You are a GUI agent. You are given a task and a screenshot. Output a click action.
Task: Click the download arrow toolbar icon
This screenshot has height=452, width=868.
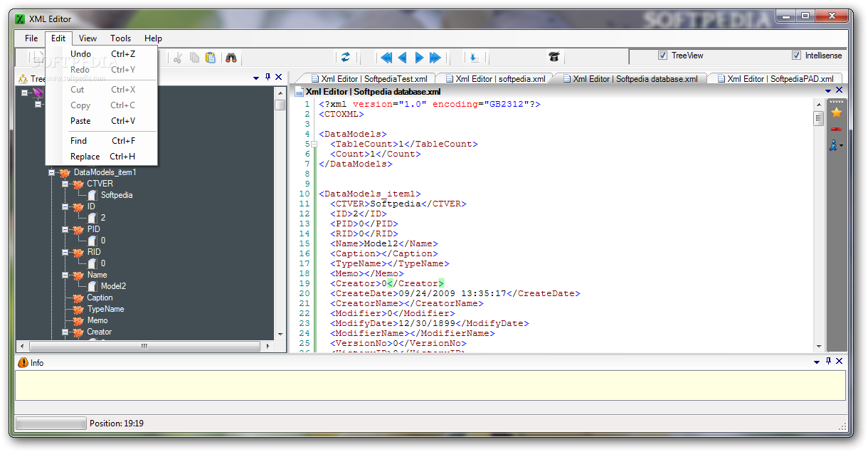(x=475, y=57)
